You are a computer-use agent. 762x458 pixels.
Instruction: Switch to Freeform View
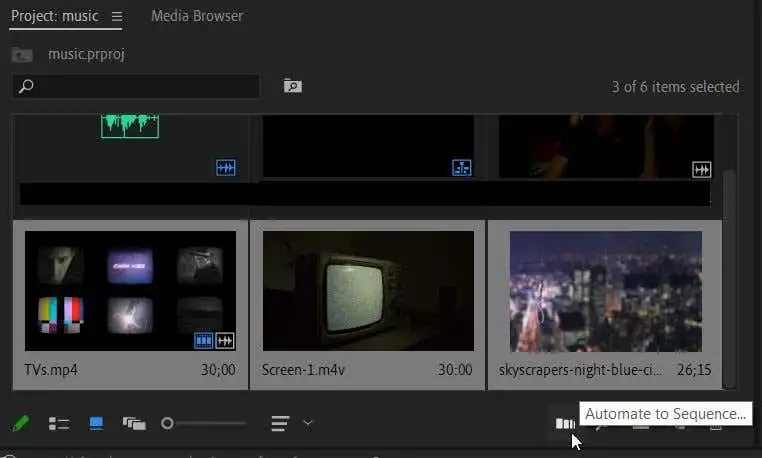tap(134, 423)
